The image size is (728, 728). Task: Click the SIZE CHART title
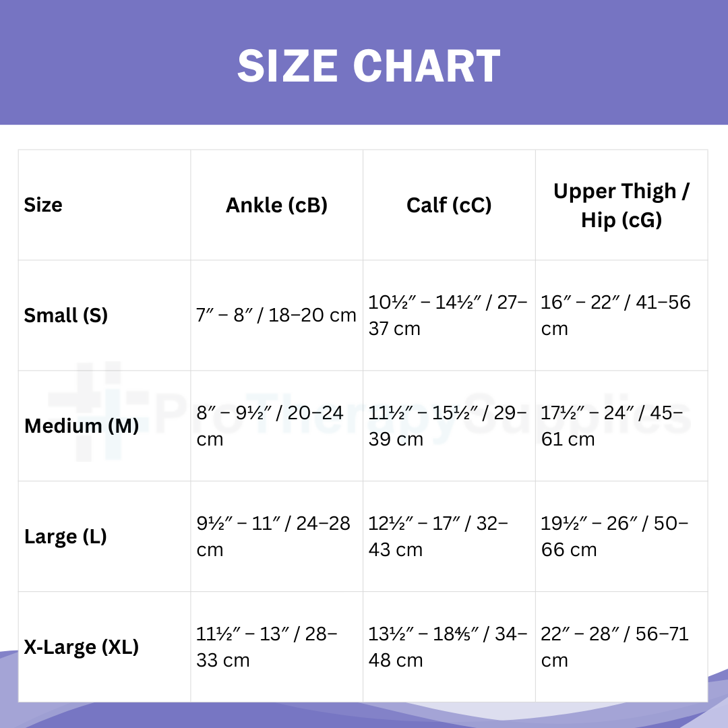(x=368, y=66)
